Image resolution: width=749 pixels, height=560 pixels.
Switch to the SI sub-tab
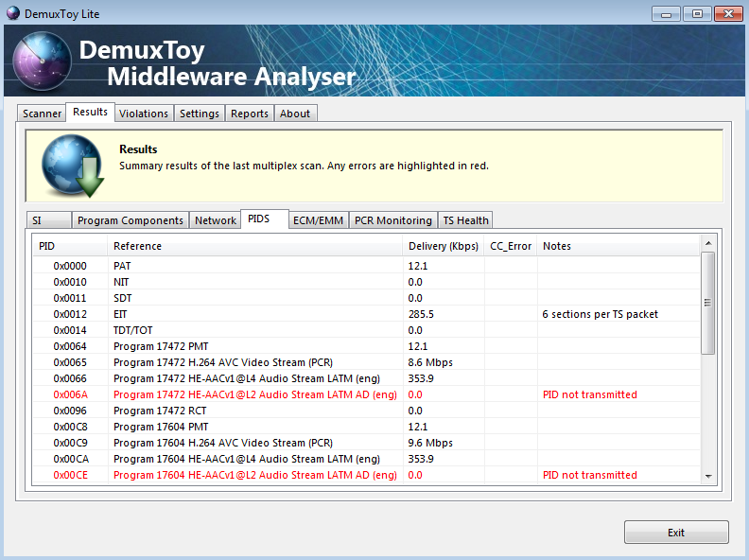click(49, 220)
